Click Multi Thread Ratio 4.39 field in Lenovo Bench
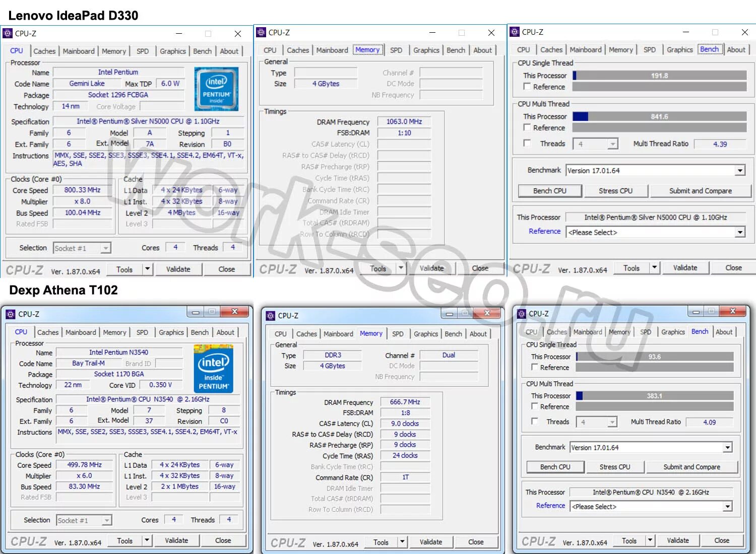This screenshot has height=554, width=756. tap(720, 144)
